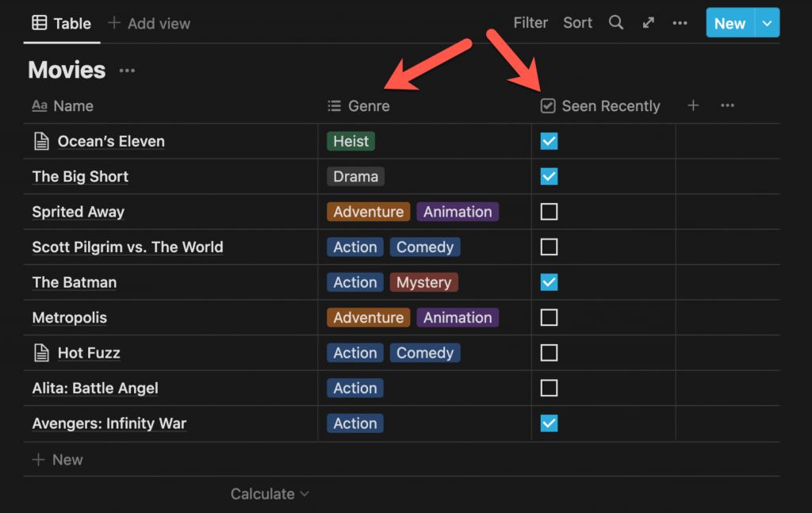Open the view options three-dot menu
The height and width of the screenshot is (513, 812).
point(680,23)
